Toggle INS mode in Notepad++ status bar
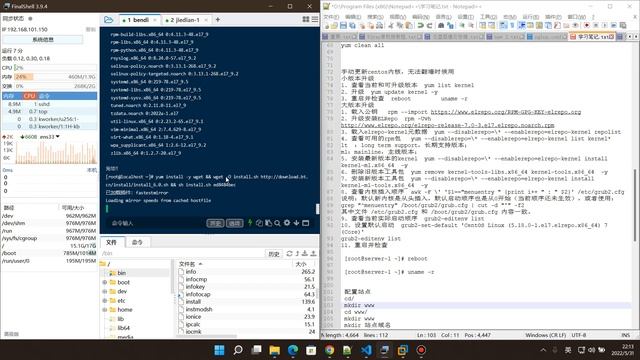The image size is (640, 360). coord(625,335)
